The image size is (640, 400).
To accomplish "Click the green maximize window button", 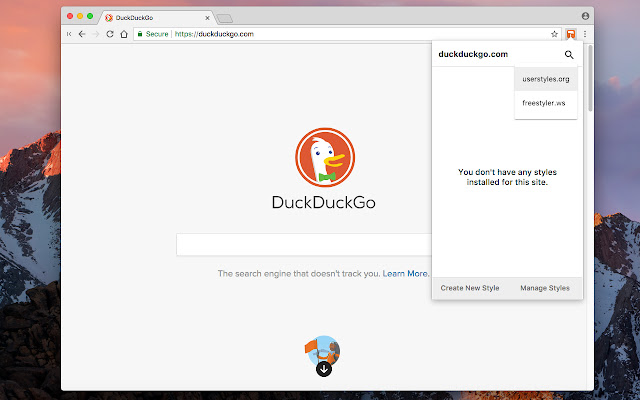I will tap(90, 16).
